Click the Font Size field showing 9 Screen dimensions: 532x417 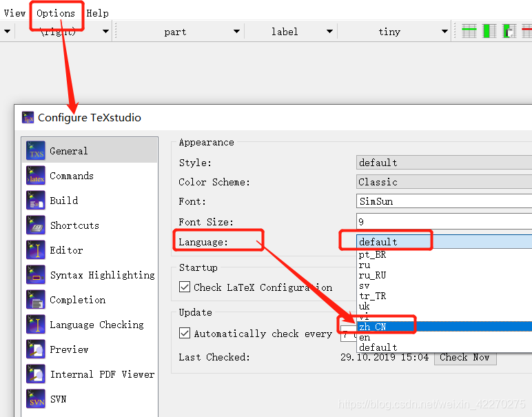click(444, 221)
